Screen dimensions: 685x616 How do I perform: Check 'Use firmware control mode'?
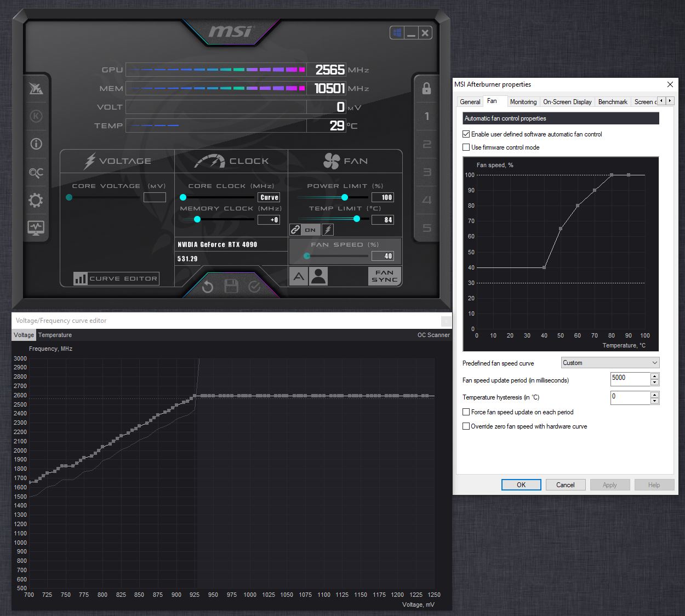click(x=466, y=147)
